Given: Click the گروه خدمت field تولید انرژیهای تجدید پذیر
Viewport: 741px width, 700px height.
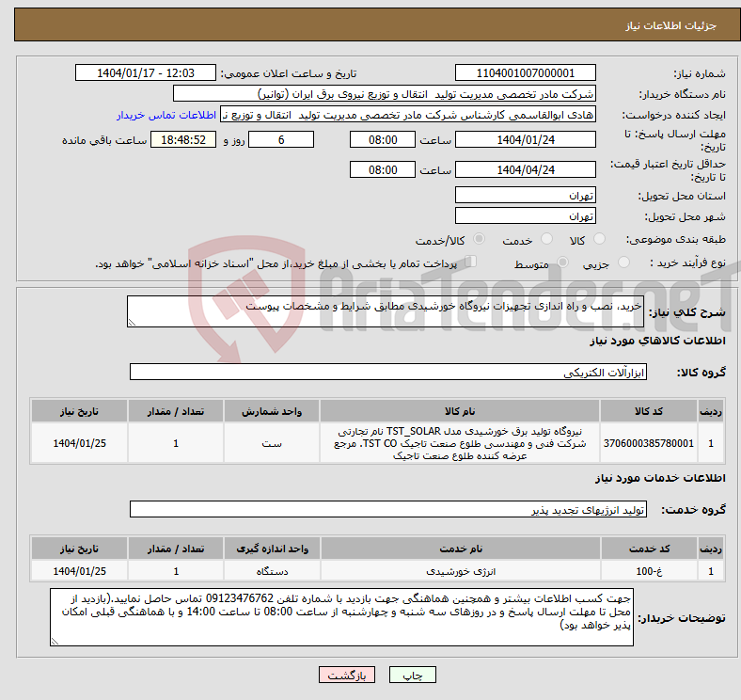Looking at the screenshot, I should coord(388,509).
